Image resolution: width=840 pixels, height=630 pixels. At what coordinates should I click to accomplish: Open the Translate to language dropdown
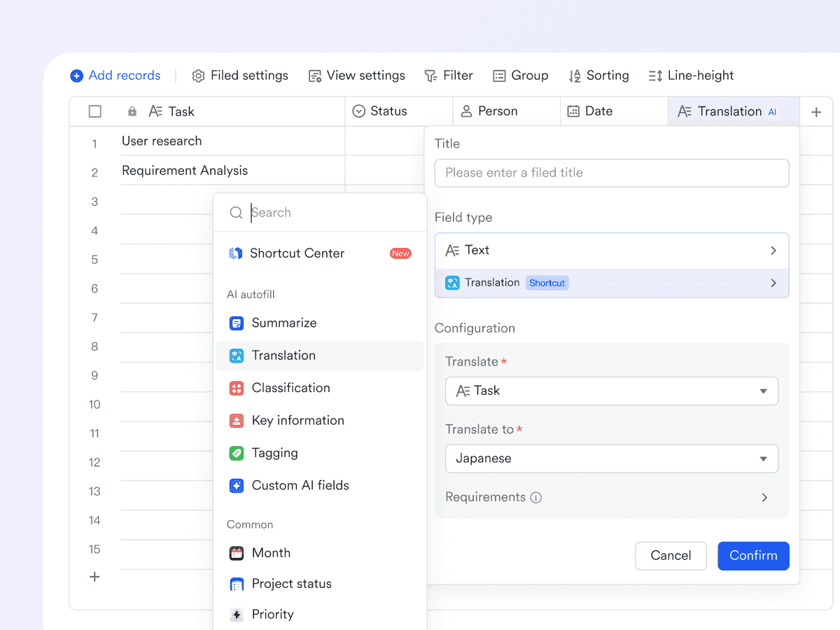[612, 458]
